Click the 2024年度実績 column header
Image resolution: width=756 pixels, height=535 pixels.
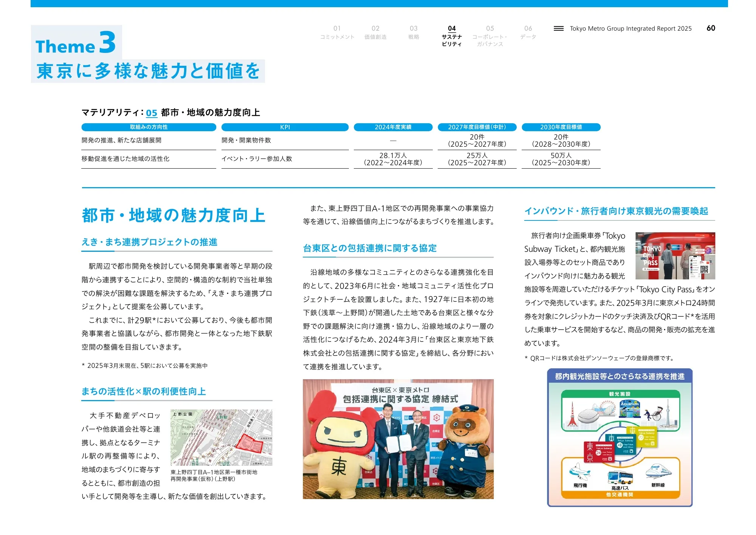pos(393,127)
